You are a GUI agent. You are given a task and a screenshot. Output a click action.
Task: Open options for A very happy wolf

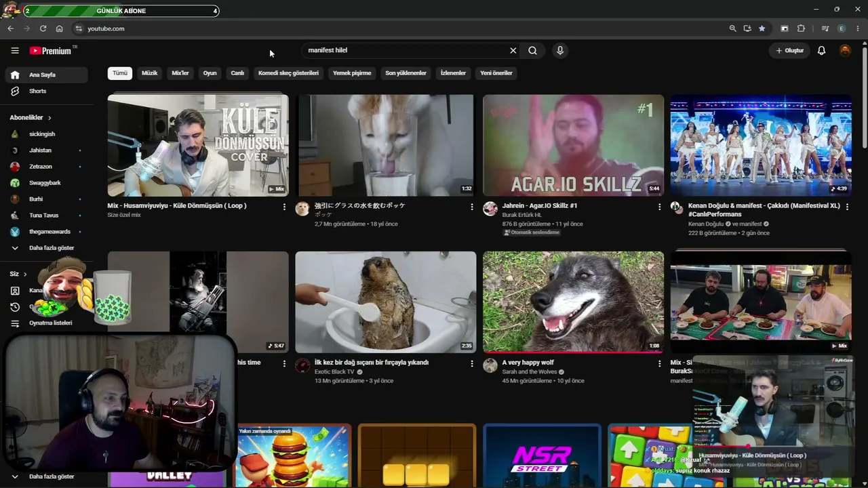point(659,364)
